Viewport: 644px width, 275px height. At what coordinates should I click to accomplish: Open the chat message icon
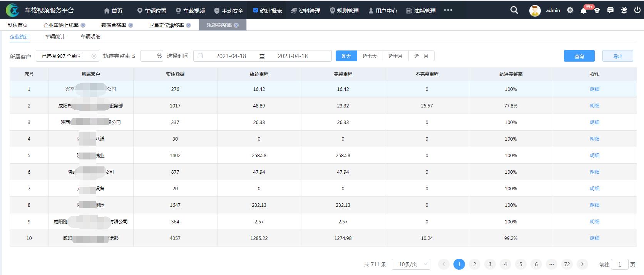(610, 10)
